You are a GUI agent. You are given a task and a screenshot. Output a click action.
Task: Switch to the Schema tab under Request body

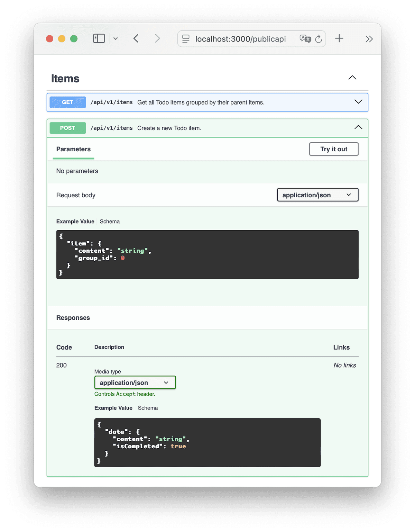(110, 221)
